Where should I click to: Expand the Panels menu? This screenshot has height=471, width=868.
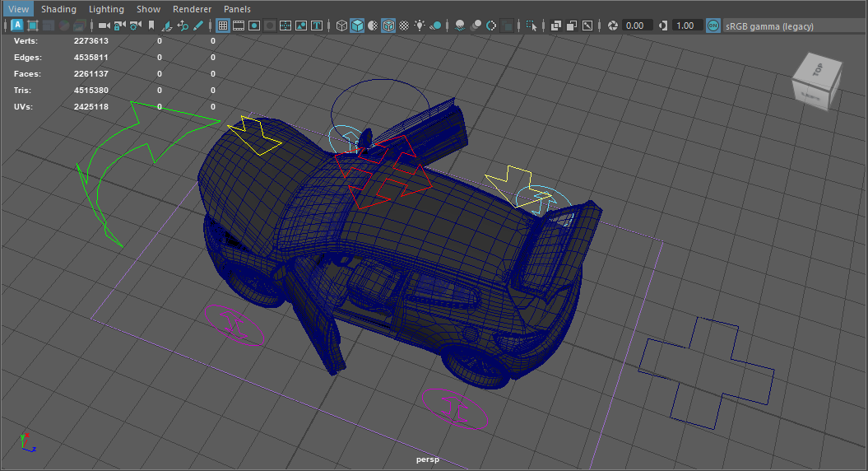coord(237,9)
